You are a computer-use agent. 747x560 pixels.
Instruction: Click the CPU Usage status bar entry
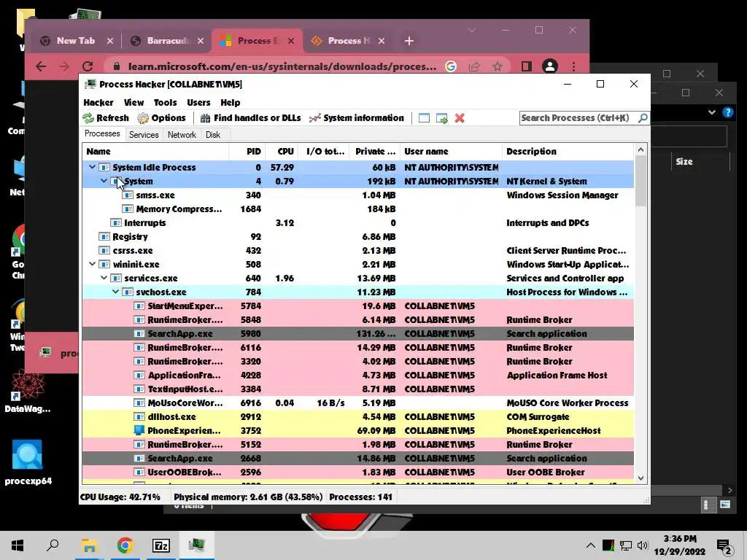click(120, 497)
